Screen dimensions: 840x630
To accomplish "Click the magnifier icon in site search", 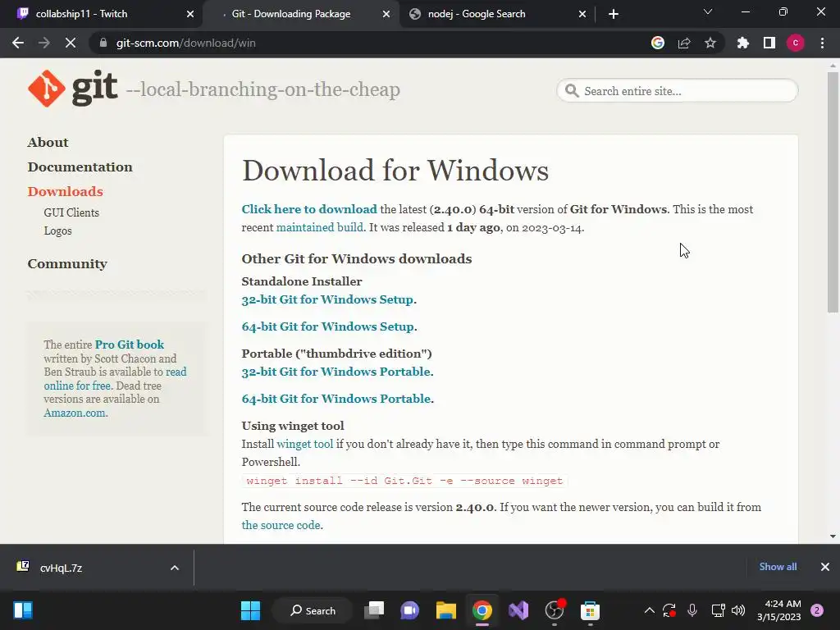I will 572,90.
